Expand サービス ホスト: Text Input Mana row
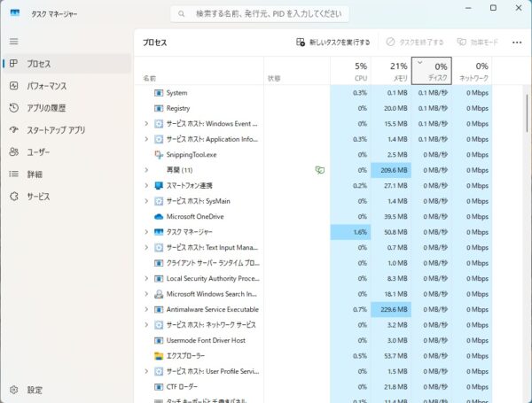Image resolution: width=532 pixels, height=403 pixels. tap(146, 247)
